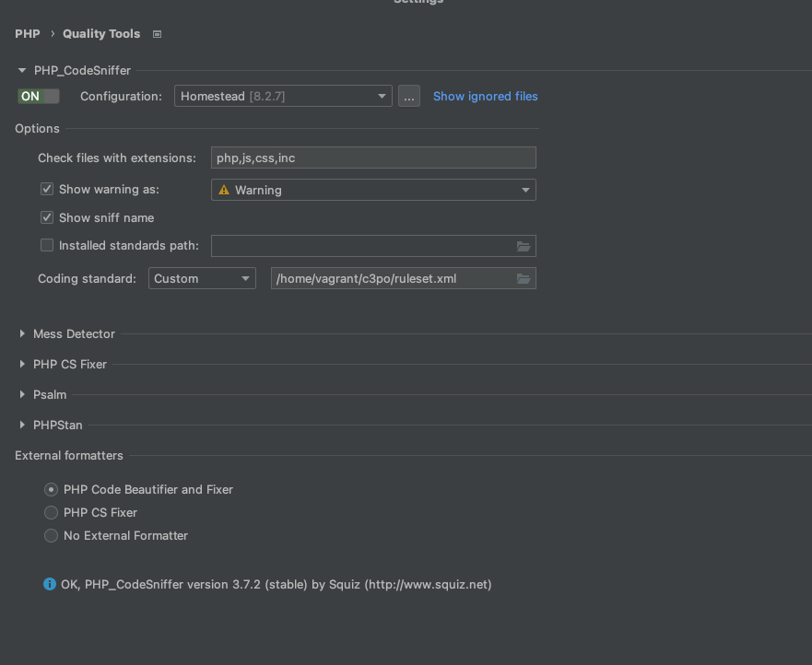This screenshot has width=812, height=665.
Task: Uncheck the Show warning as checkbox
Action: click(46, 189)
